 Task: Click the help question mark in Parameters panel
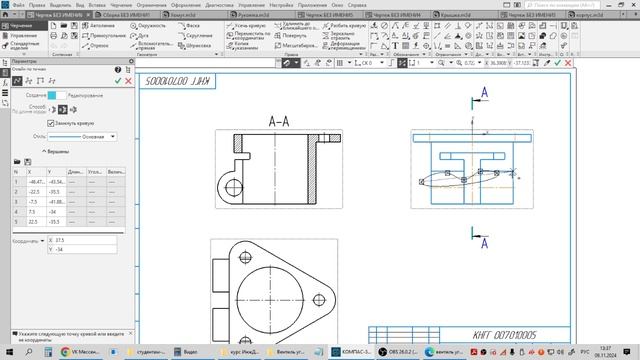point(118,70)
